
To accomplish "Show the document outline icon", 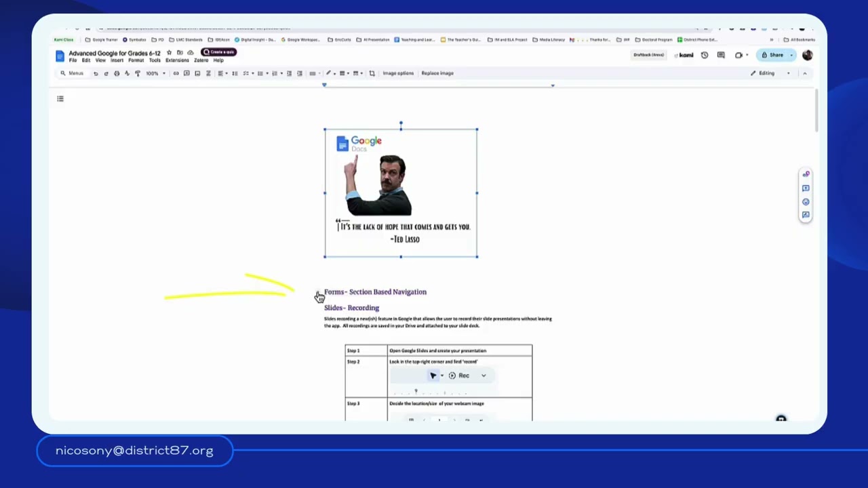I will [60, 99].
